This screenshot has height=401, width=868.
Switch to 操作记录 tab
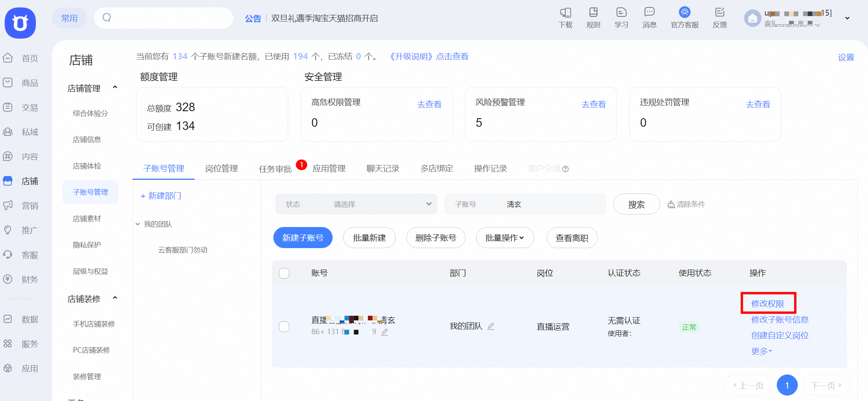tap(491, 169)
